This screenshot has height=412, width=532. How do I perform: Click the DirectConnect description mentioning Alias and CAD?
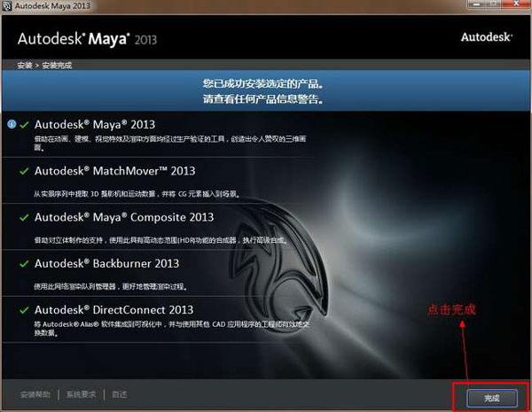[x=171, y=329]
